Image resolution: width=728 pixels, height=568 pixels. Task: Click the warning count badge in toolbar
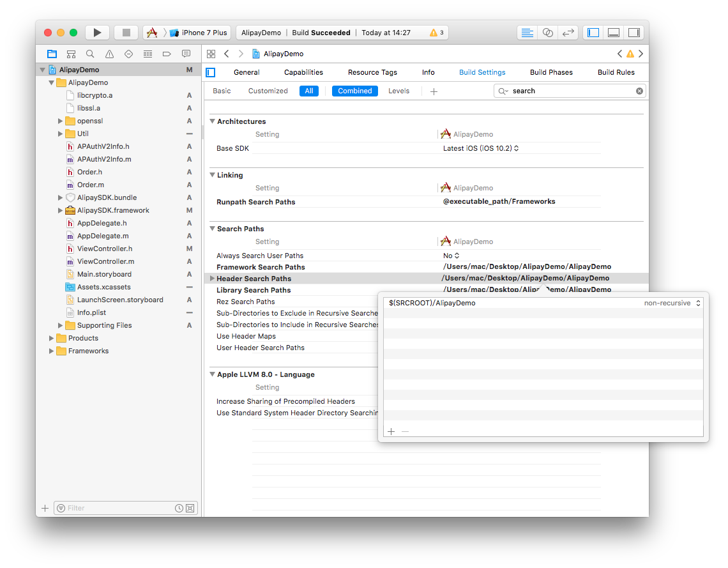(x=436, y=33)
